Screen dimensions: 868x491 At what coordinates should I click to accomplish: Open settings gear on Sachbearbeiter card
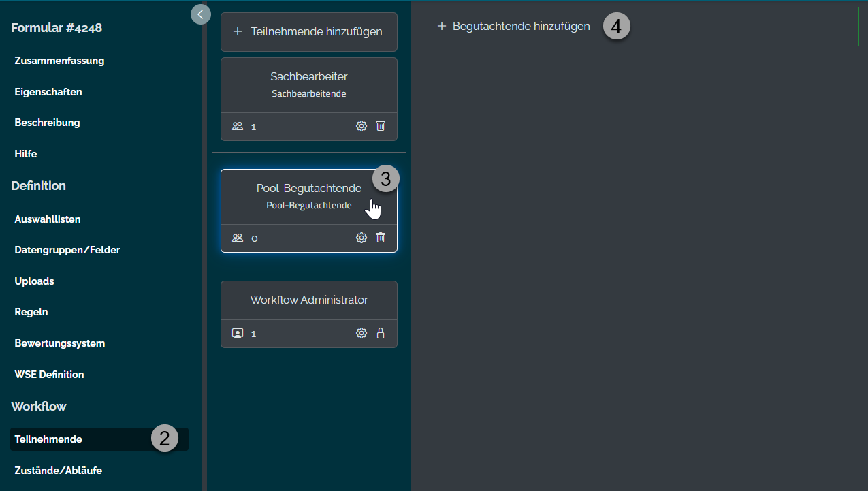point(361,126)
